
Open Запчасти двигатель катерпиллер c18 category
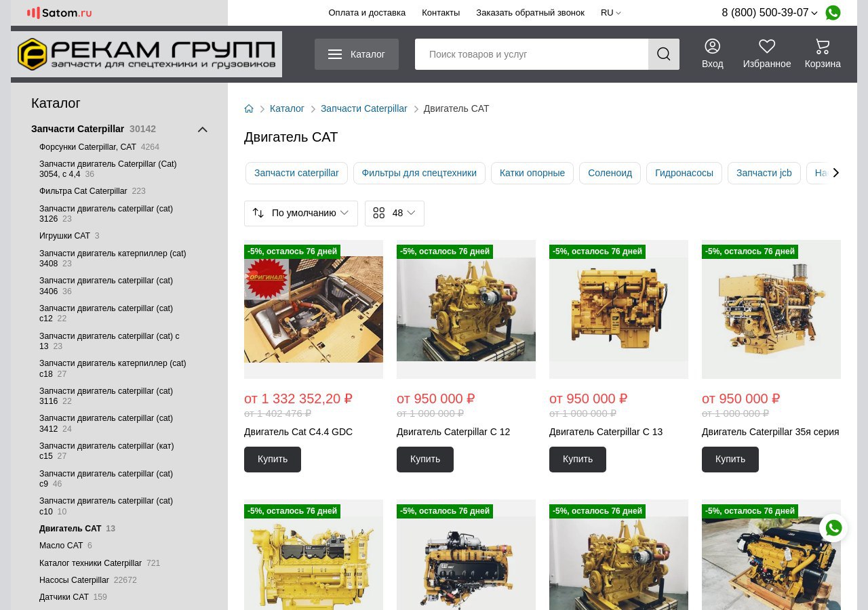[113, 368]
